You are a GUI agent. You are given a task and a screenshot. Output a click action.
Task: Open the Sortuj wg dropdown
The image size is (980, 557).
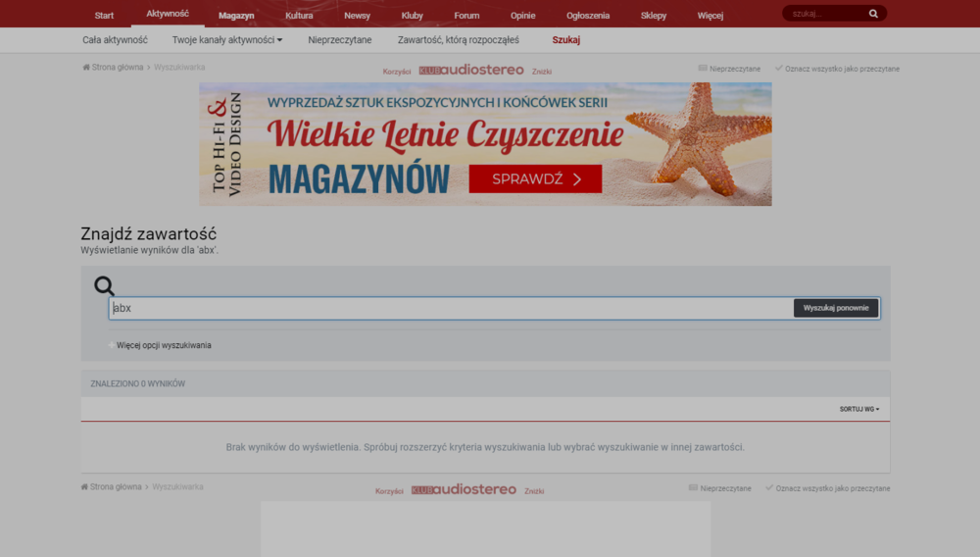859,409
